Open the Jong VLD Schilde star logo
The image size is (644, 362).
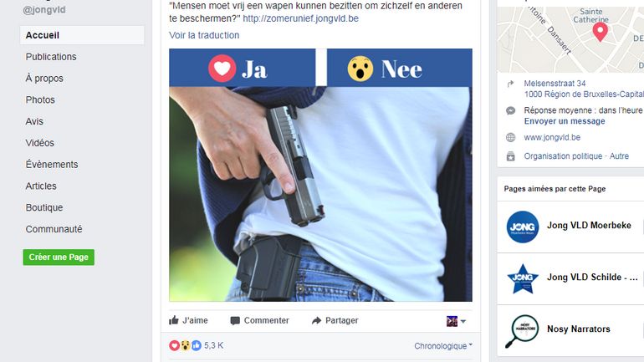(523, 278)
